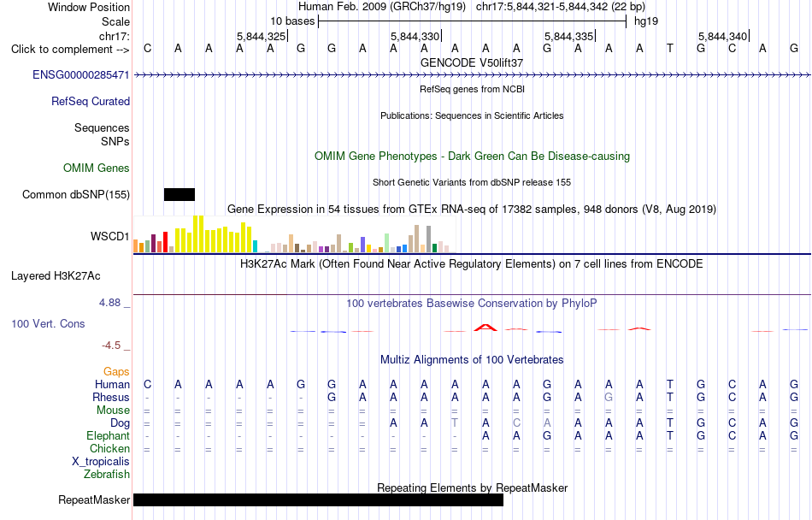Click the Dog alignment row label

tap(120, 423)
